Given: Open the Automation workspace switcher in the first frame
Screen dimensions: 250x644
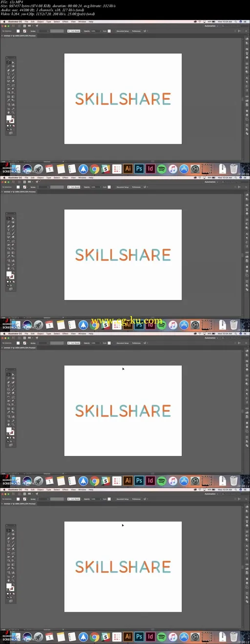Looking at the screenshot, I should pyautogui.click(x=211, y=26).
